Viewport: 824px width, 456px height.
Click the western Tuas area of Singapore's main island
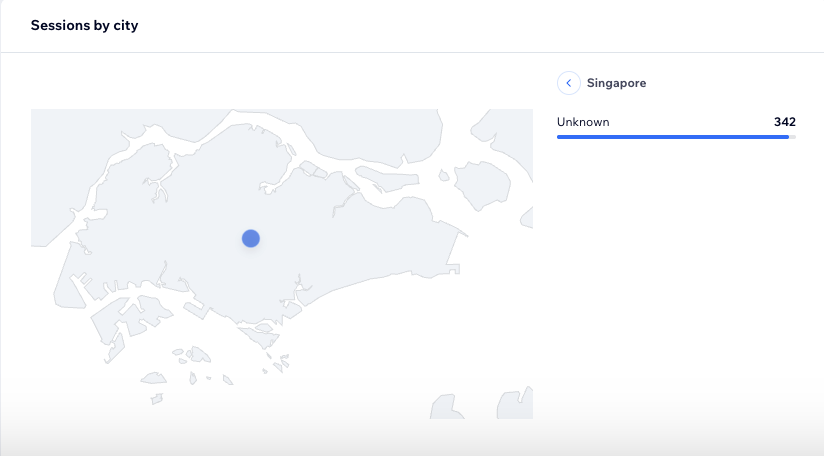click(69, 278)
